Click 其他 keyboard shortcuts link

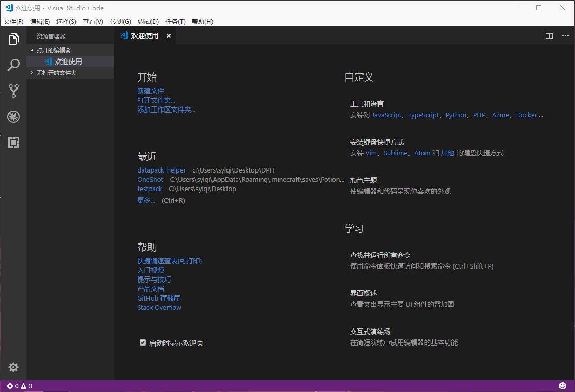tap(447, 153)
